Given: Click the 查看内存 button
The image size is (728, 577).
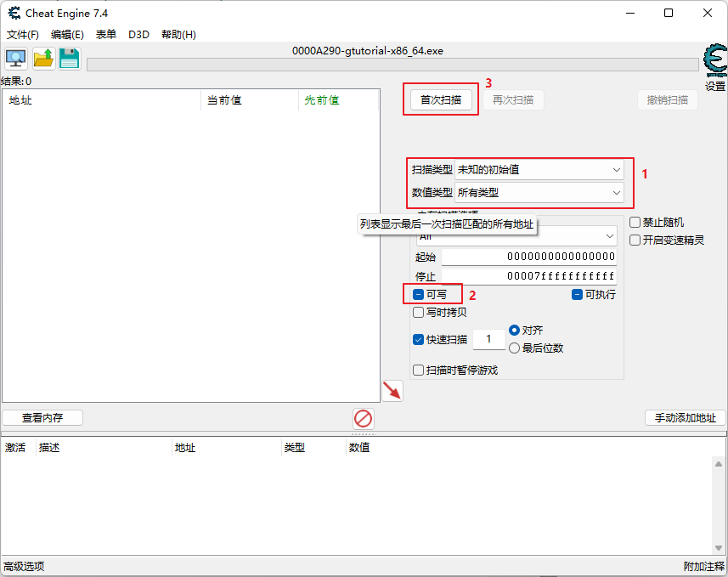Looking at the screenshot, I should [42, 417].
